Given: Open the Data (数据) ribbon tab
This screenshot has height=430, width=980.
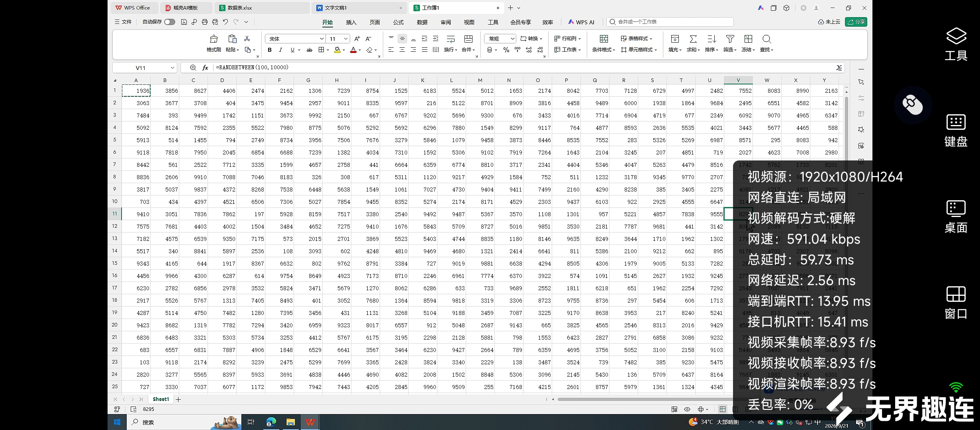Looking at the screenshot, I should pyautogui.click(x=422, y=22).
